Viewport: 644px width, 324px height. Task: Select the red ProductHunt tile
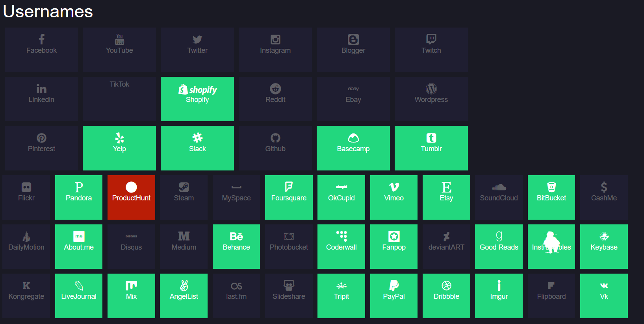[x=131, y=197]
